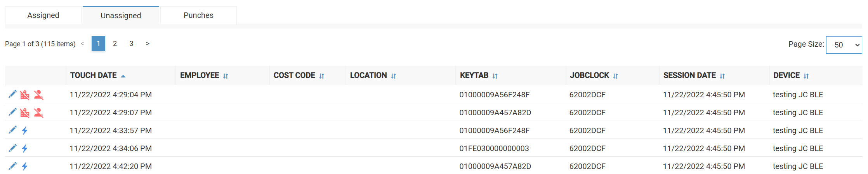868x174 pixels.
Task: Edit the 4:33:57 PM touch record
Action: click(13, 130)
